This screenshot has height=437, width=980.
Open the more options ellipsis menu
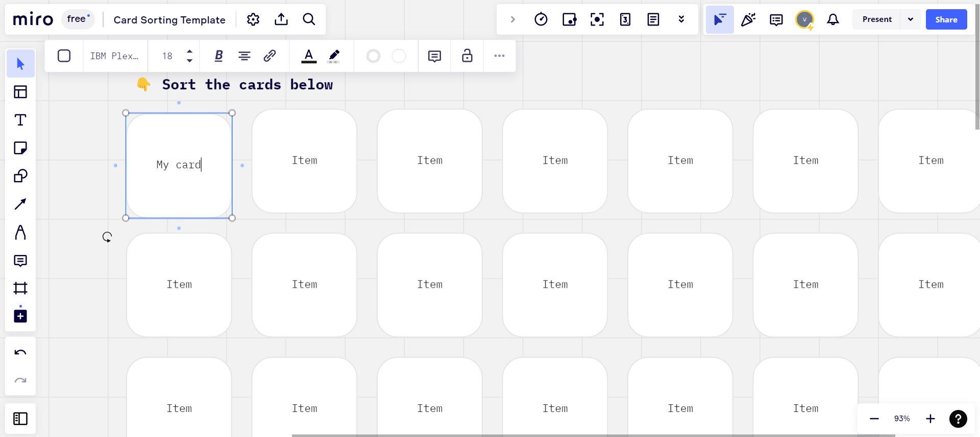coord(499,56)
